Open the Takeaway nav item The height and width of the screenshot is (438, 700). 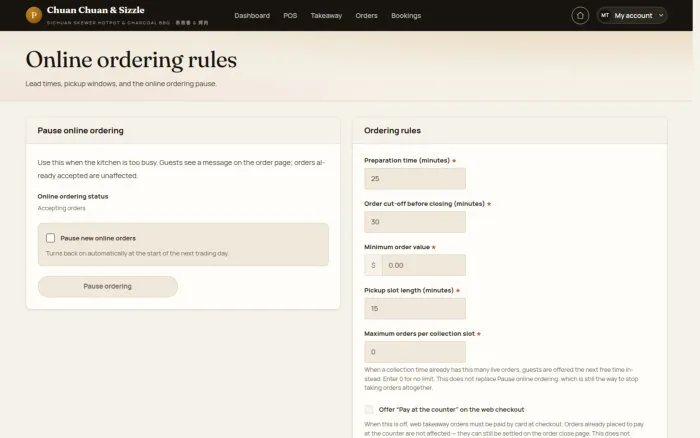[x=326, y=16]
